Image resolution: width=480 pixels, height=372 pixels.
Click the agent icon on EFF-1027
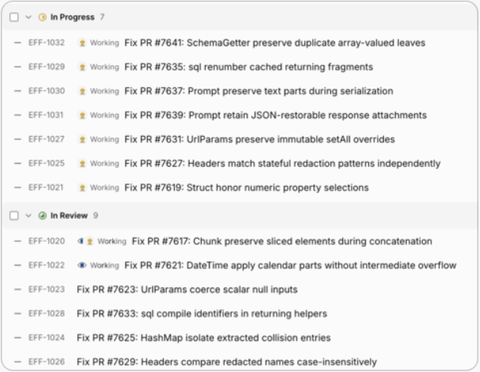(82, 139)
